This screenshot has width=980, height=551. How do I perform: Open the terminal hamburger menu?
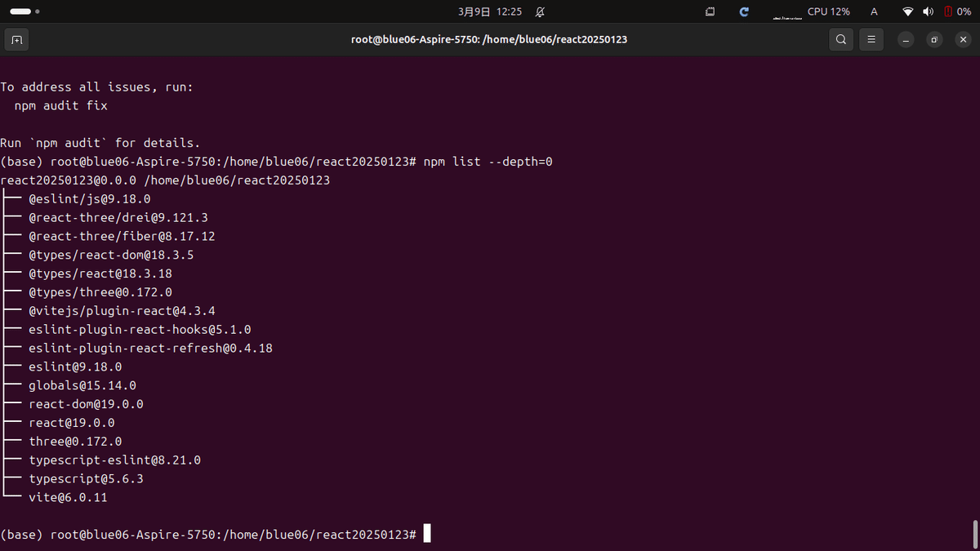[x=871, y=39]
